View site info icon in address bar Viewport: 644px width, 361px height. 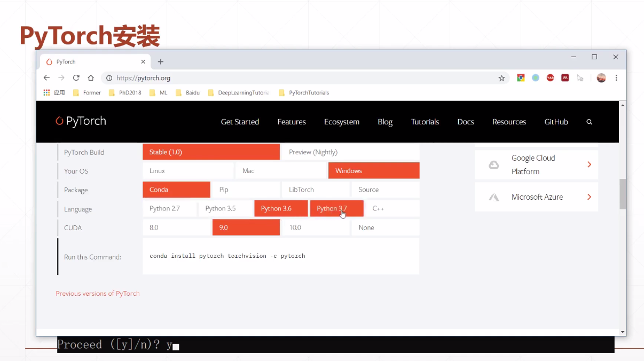[109, 78]
